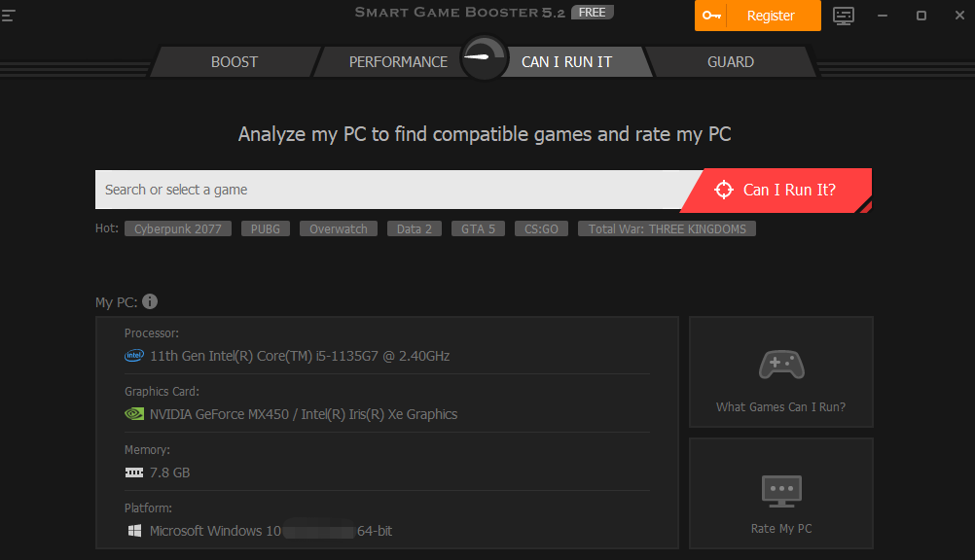
Task: Click the info icon next to My PC
Action: [150, 301]
